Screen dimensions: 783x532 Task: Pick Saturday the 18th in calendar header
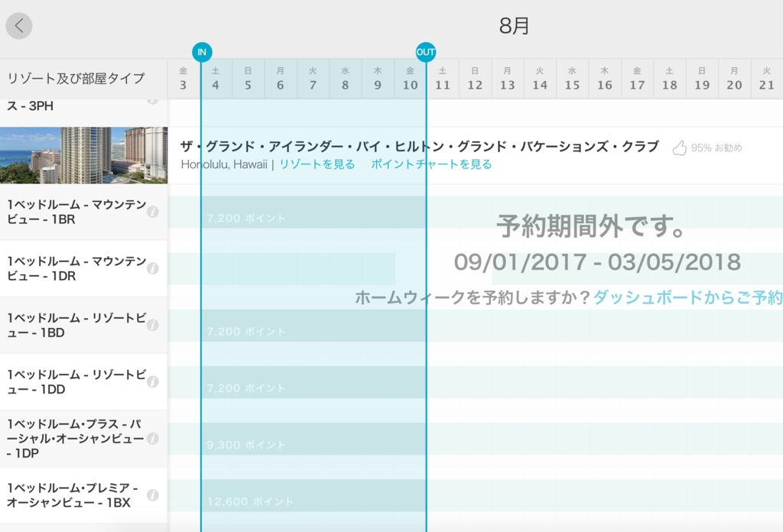[x=670, y=79]
